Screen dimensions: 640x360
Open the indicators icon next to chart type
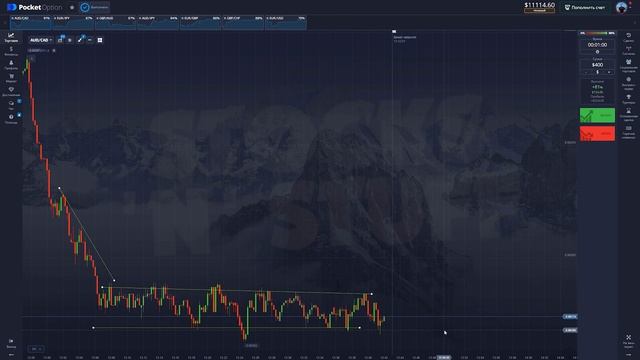pos(70,40)
